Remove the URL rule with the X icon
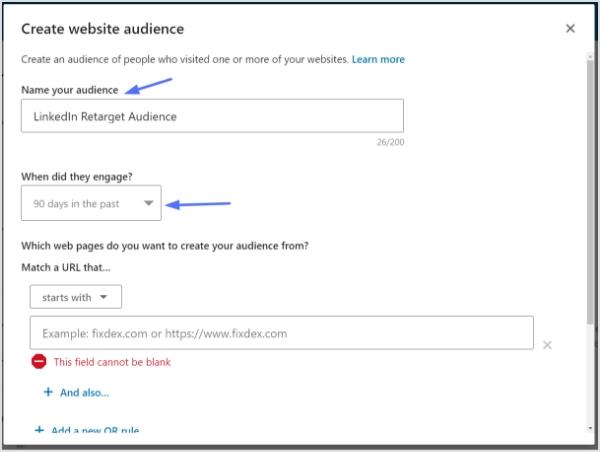The height and width of the screenshot is (452, 600). (547, 345)
